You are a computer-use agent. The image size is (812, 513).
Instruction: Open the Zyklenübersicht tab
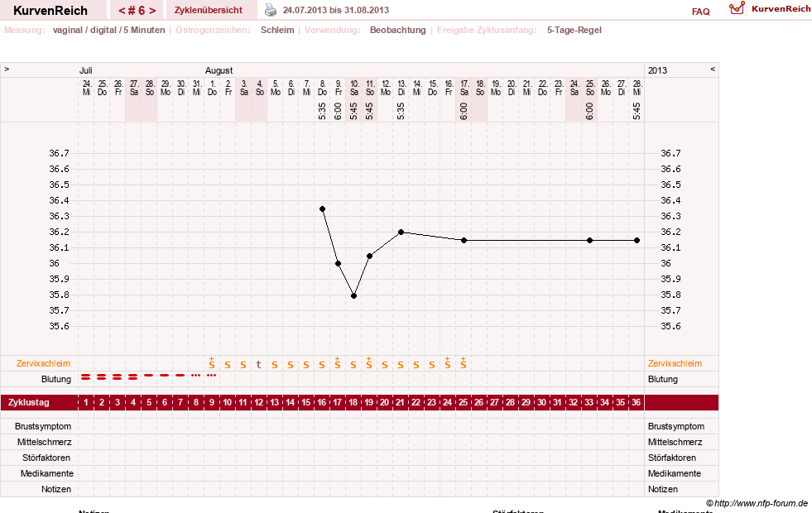tap(209, 10)
